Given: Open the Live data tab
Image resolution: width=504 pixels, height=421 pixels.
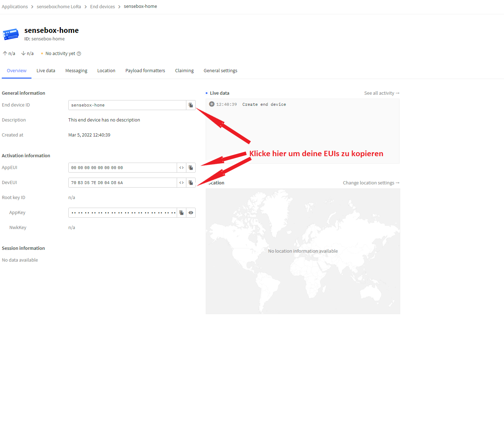Looking at the screenshot, I should click(x=46, y=71).
